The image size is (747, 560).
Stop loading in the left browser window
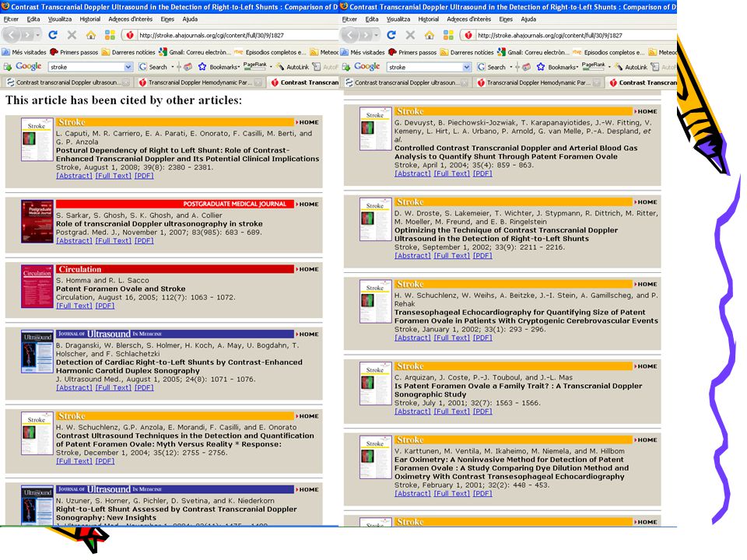pos(72,35)
